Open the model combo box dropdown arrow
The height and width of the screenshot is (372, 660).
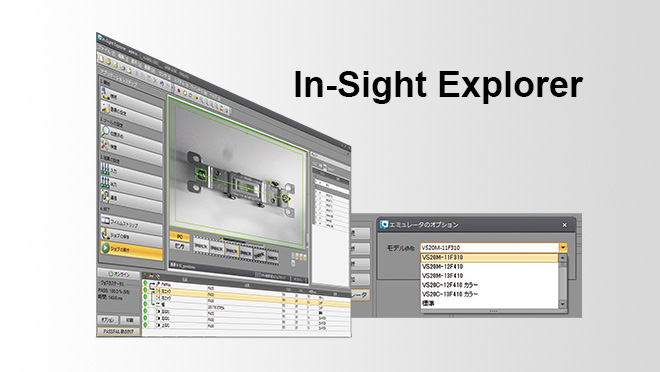tap(563, 247)
